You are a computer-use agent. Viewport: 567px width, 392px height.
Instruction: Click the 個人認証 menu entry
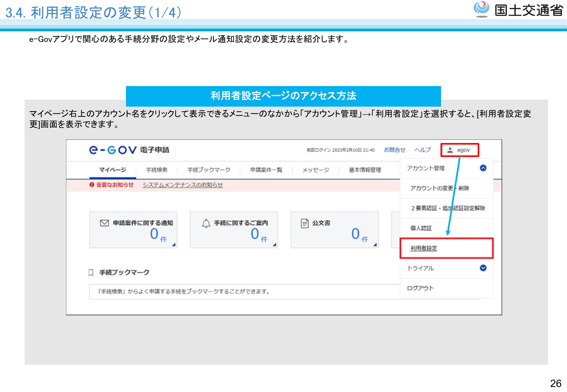point(421,228)
